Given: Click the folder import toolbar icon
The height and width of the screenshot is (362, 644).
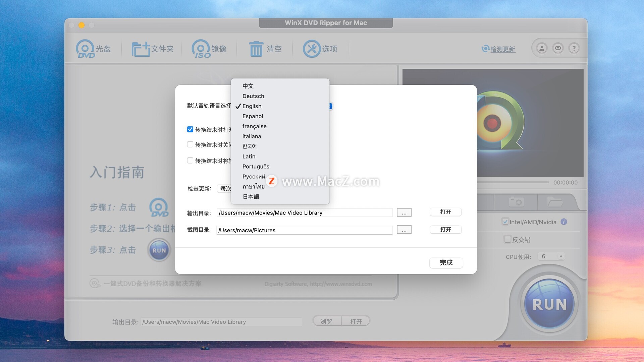Looking at the screenshot, I should coord(140,49).
